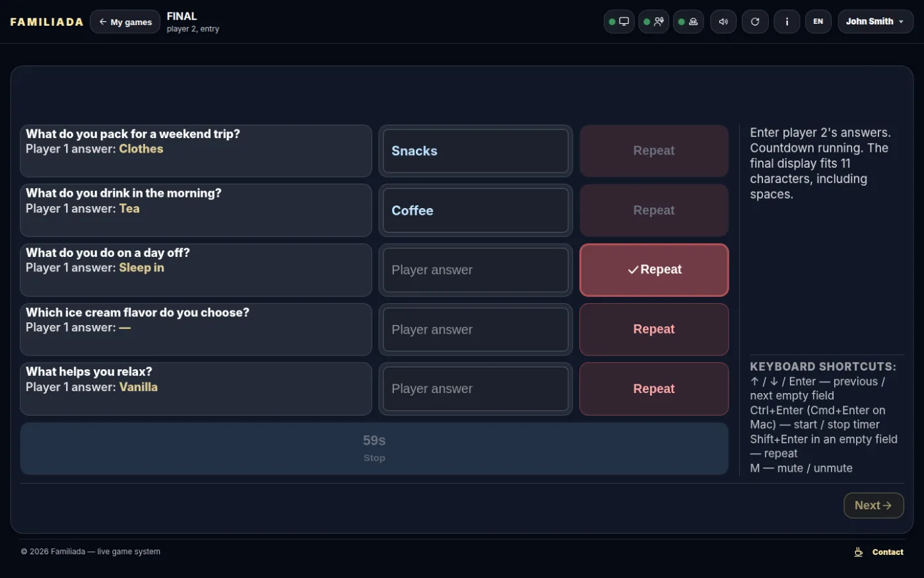The image size is (924, 578).
Task: Mute sound with the speaker icon
Action: coord(723,22)
